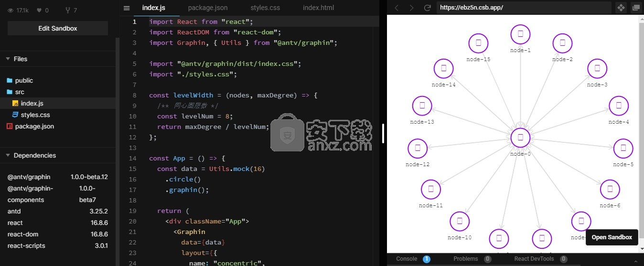Select the node-13 circle in graph
The height and width of the screenshot is (266, 644).
pyautogui.click(x=422, y=106)
